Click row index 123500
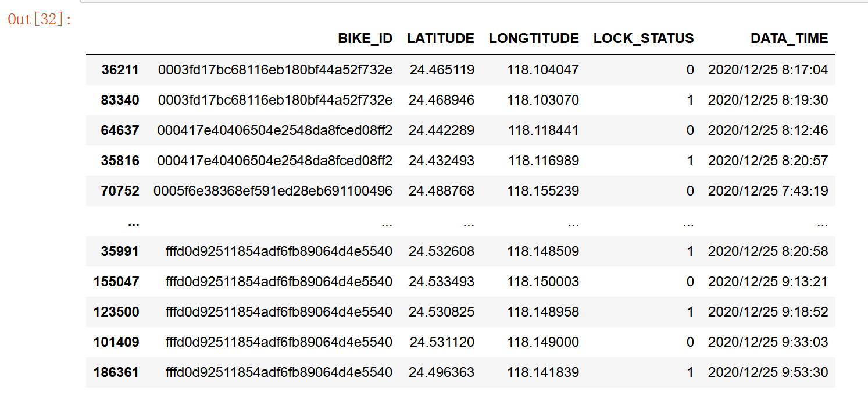 pos(116,312)
